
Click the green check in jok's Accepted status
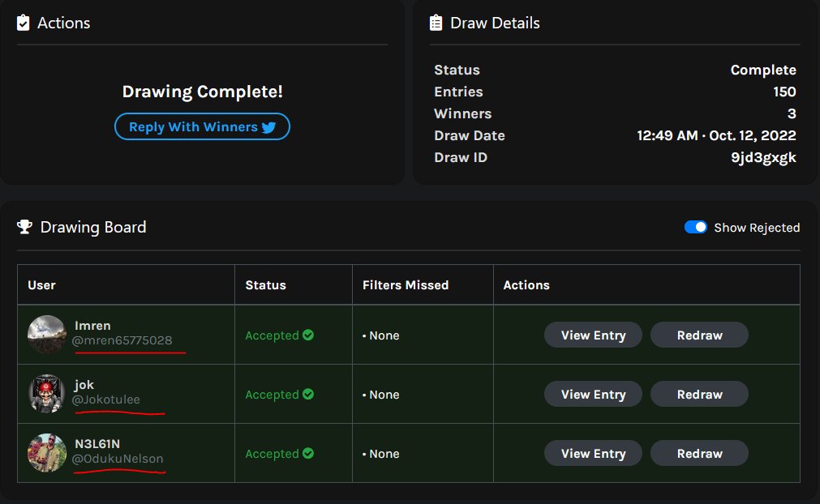(308, 394)
